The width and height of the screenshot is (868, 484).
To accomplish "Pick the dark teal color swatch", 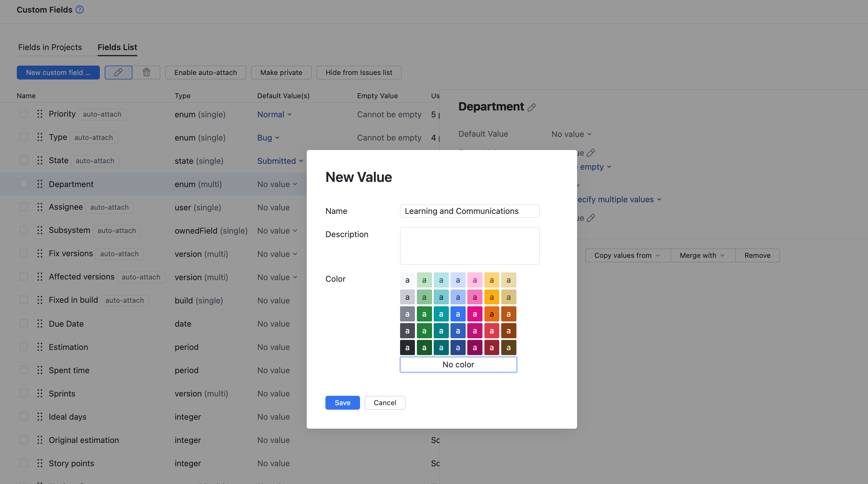I will (x=441, y=331).
